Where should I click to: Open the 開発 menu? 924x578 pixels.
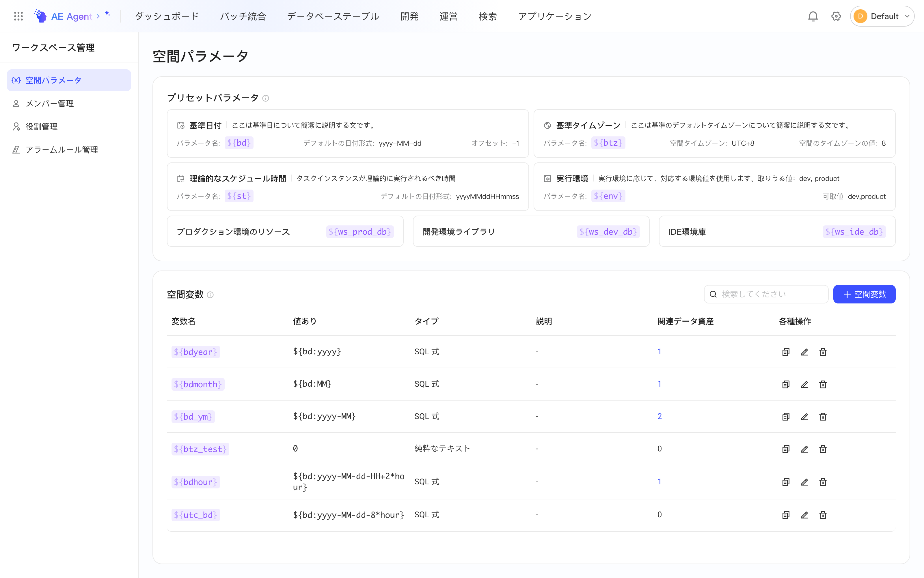(409, 16)
